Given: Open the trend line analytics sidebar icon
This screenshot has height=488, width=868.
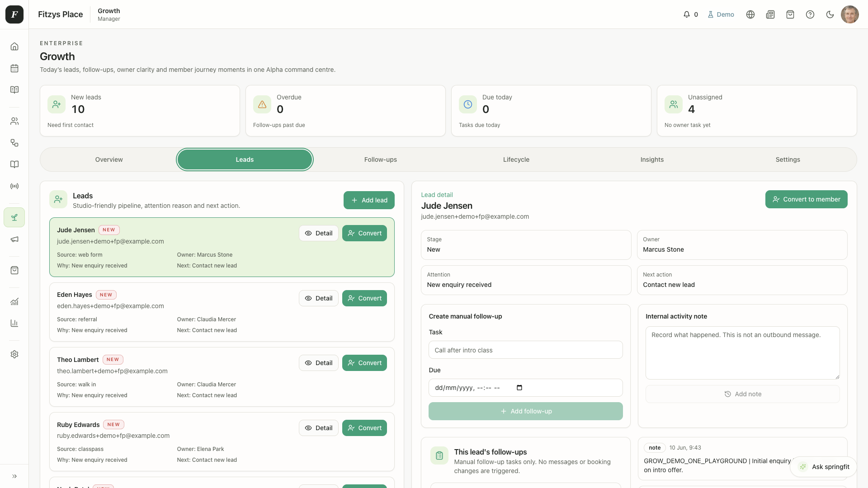Looking at the screenshot, I should (14, 301).
